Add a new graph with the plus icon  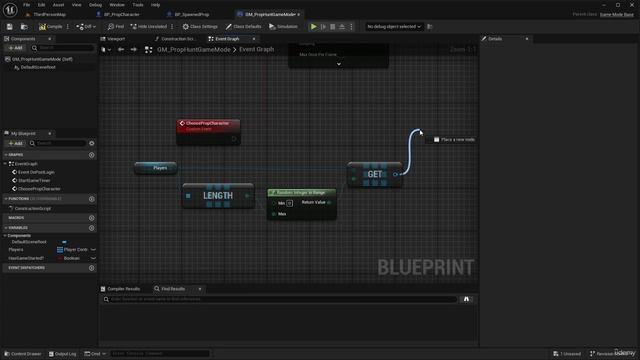tap(91, 155)
